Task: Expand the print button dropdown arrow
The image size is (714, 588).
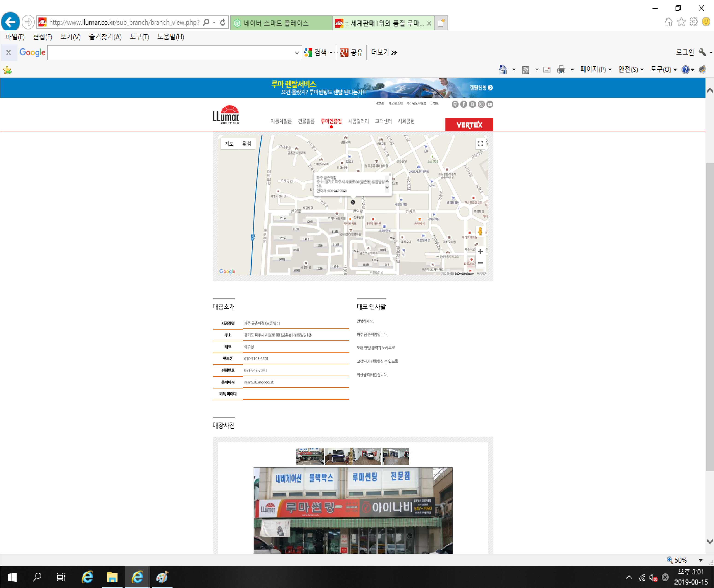Action: 572,70
